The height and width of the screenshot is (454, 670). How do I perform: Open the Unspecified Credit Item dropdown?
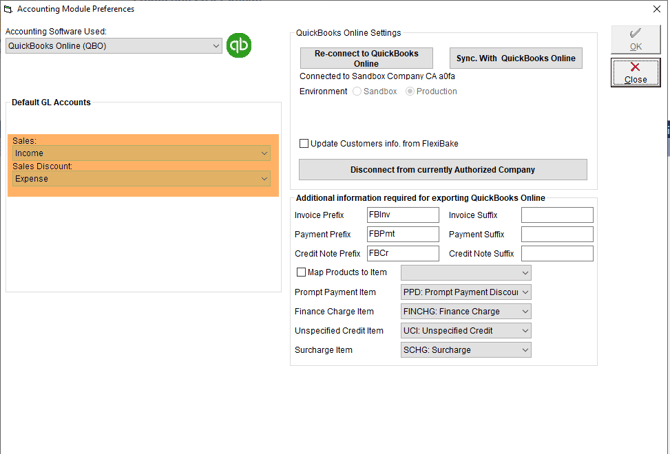click(466, 330)
